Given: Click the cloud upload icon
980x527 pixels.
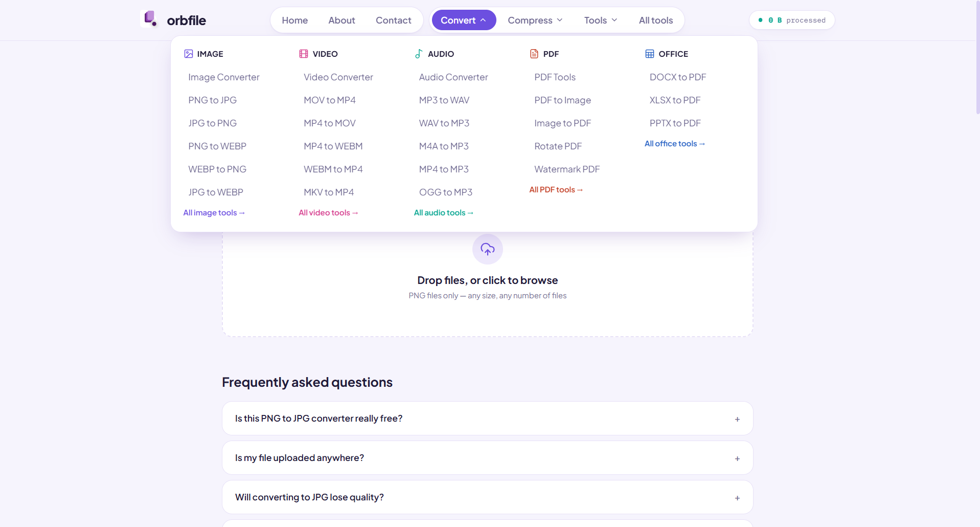Looking at the screenshot, I should click(x=488, y=249).
